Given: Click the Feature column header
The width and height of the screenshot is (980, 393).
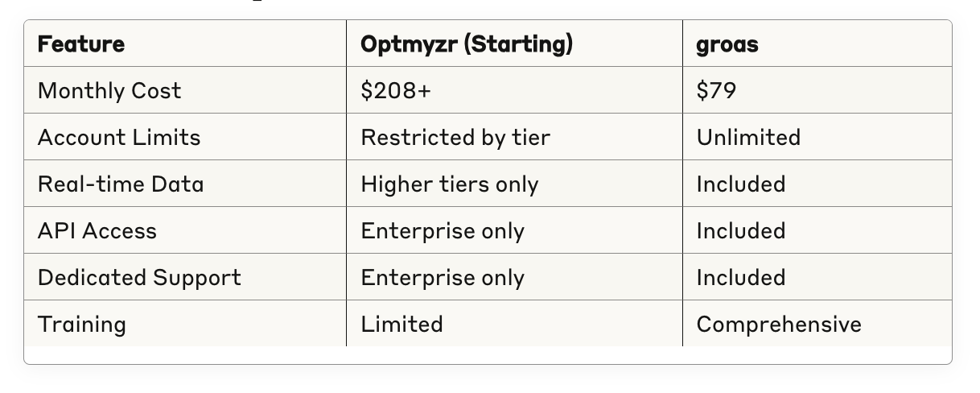Looking at the screenshot, I should click(x=81, y=43).
